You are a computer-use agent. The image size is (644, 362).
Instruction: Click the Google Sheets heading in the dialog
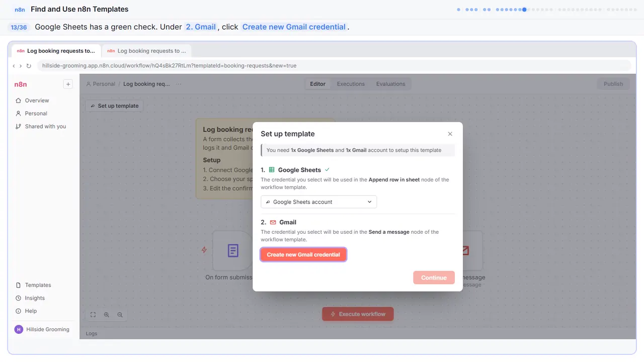(299, 170)
